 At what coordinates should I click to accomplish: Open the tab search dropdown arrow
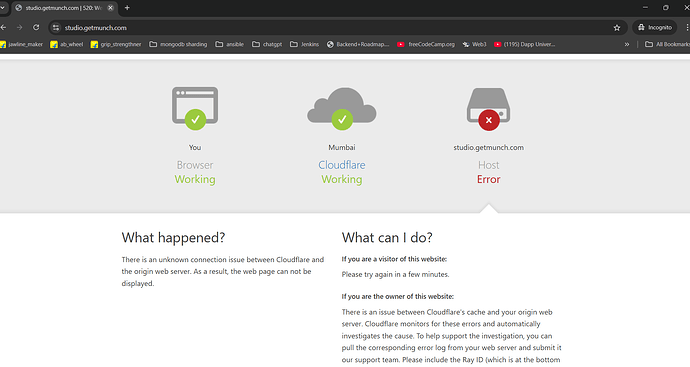pos(2,7)
